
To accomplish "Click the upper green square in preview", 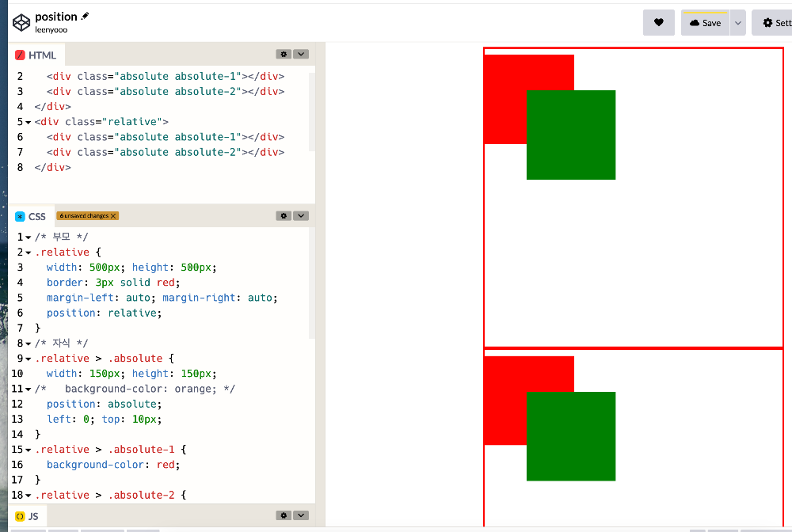I will tap(571, 135).
